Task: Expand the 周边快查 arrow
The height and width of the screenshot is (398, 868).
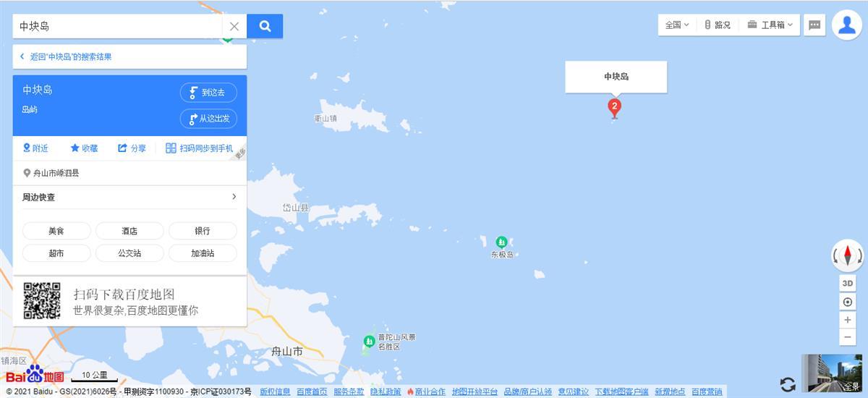Action: (234, 197)
